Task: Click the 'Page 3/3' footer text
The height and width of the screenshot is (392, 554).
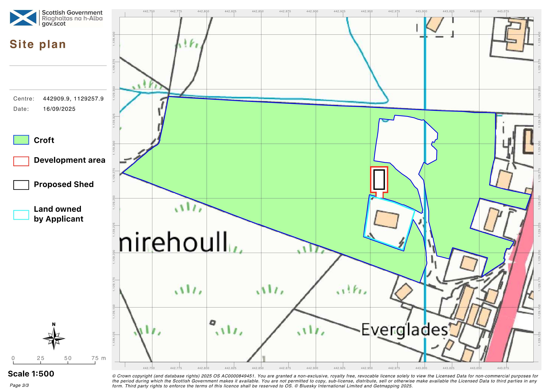Action: click(19, 385)
